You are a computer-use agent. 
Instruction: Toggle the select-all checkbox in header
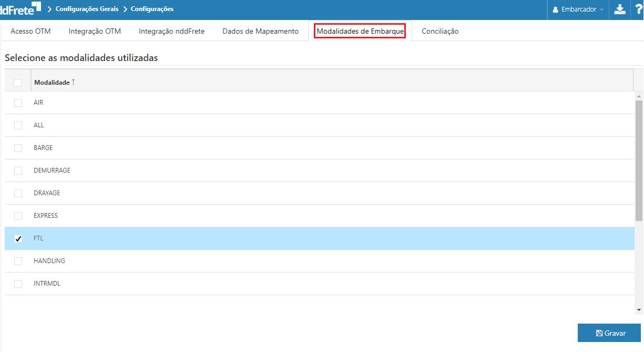click(18, 83)
